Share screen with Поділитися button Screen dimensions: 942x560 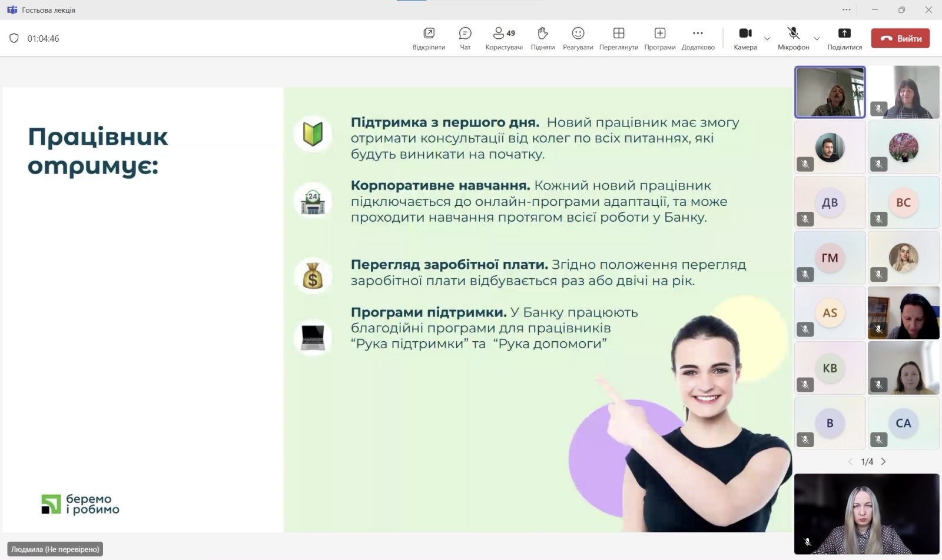click(x=844, y=38)
